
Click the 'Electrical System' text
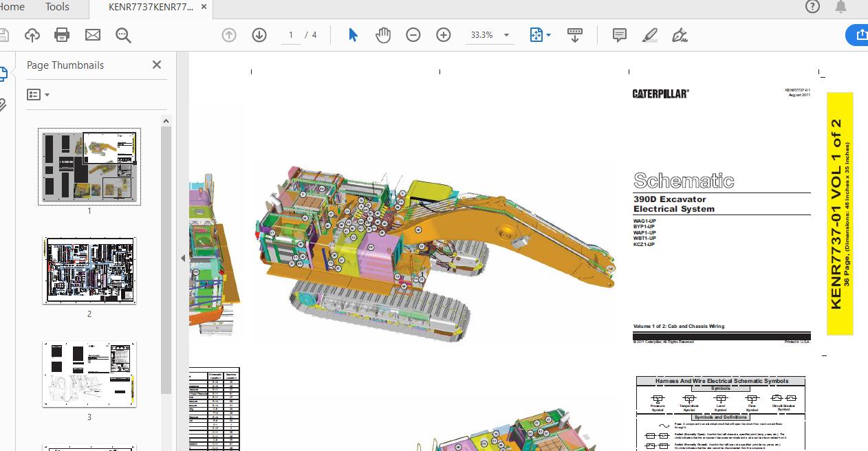click(674, 209)
